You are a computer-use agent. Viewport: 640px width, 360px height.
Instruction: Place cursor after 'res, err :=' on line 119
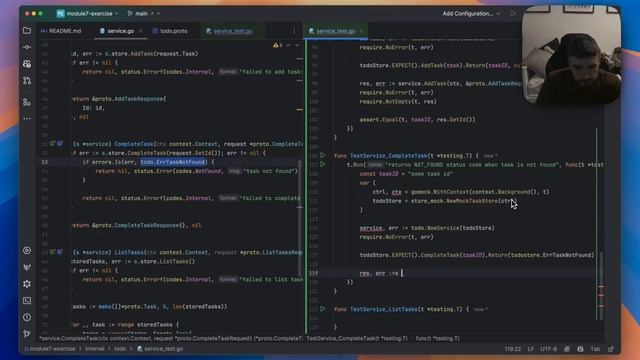[402, 273]
